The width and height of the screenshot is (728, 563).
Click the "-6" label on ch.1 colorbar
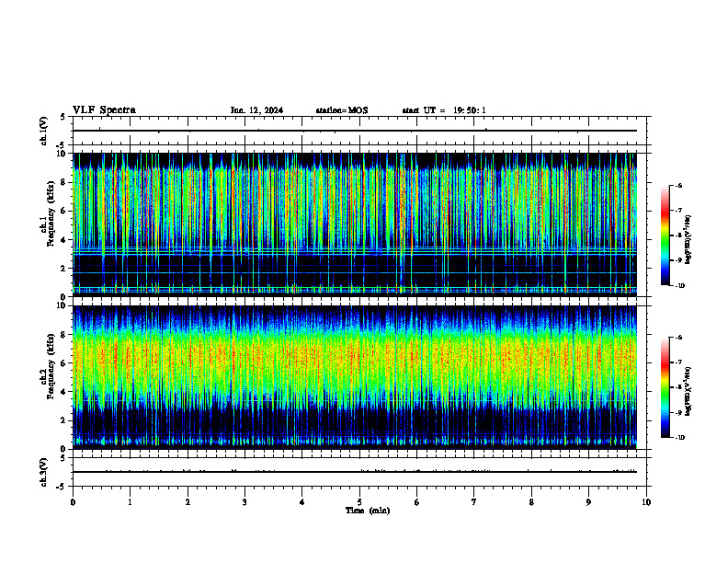point(678,186)
